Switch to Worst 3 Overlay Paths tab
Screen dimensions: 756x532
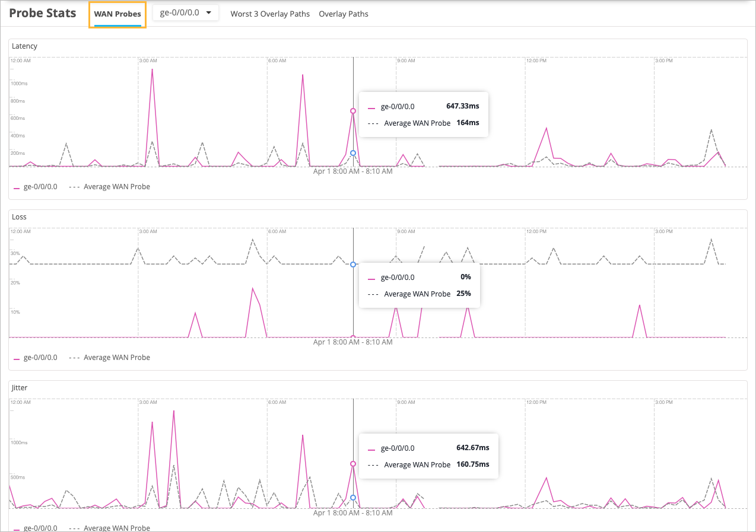click(270, 14)
